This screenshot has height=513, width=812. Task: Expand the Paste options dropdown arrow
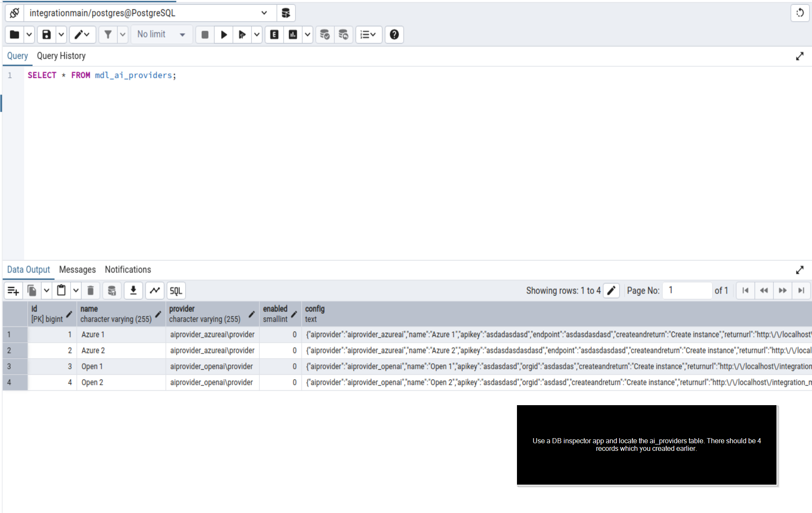coord(76,291)
